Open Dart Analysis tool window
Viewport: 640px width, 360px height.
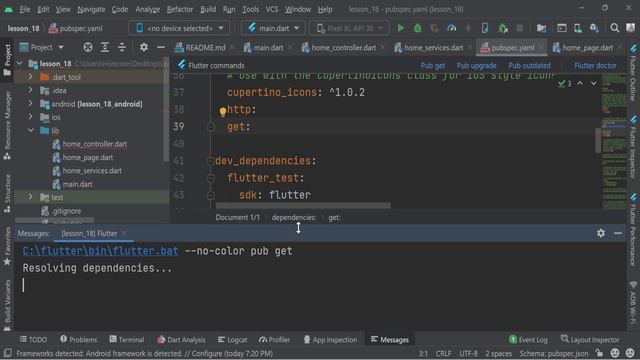[x=181, y=340]
